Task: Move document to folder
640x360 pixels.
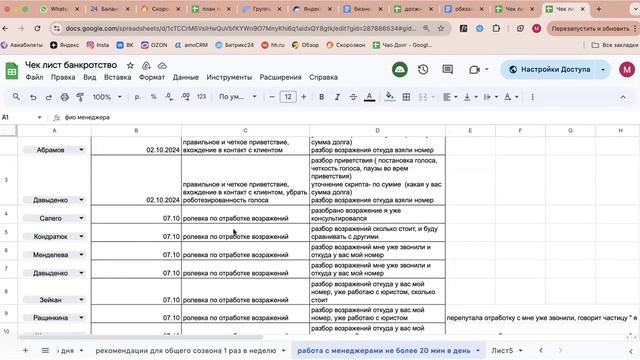Action: click(146, 65)
